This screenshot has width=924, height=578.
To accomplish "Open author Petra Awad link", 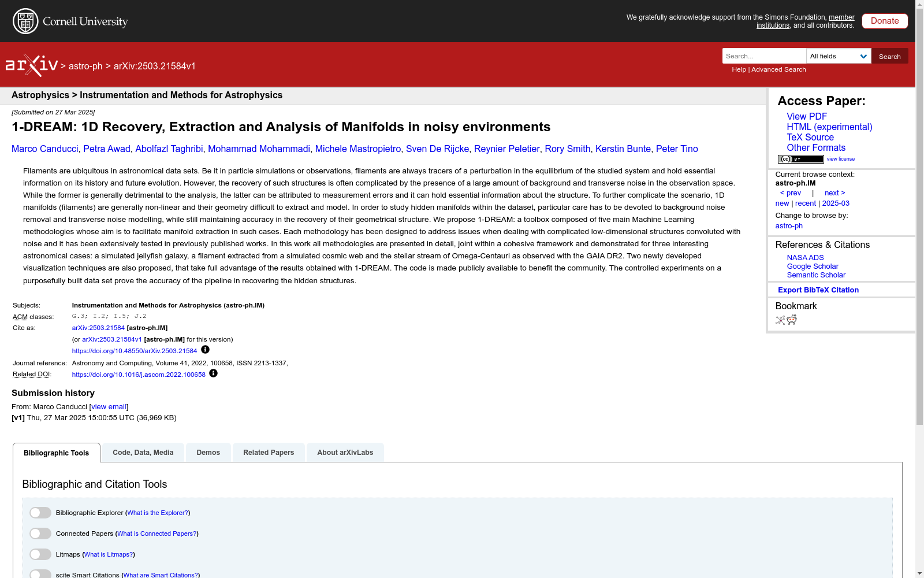I will coord(107,149).
